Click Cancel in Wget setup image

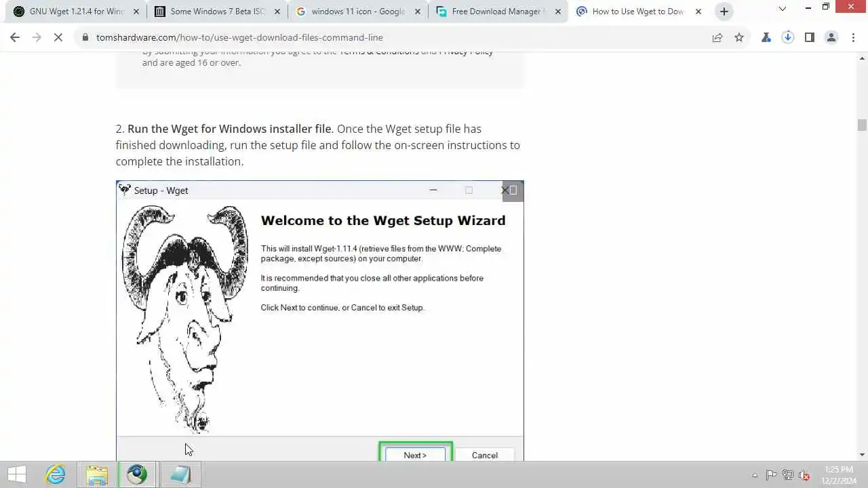(x=484, y=455)
